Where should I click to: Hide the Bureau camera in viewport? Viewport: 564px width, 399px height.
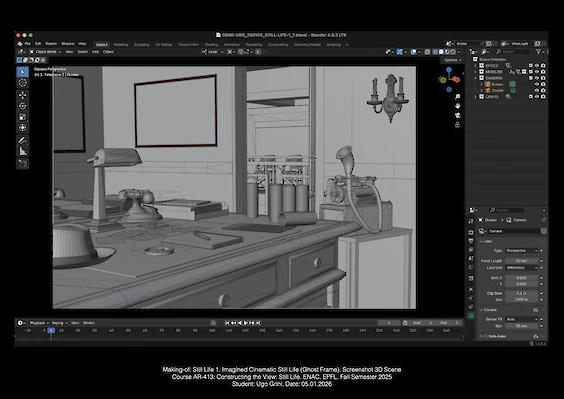tap(537, 84)
